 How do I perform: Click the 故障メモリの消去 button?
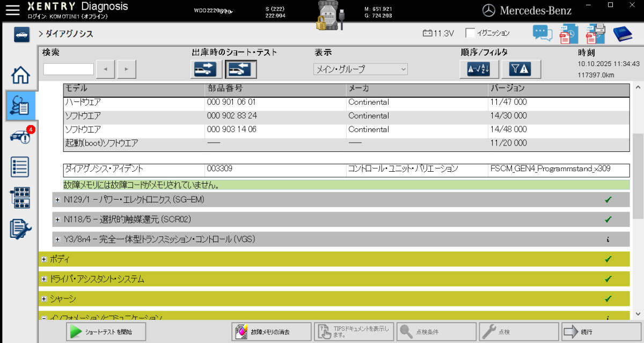(x=270, y=331)
